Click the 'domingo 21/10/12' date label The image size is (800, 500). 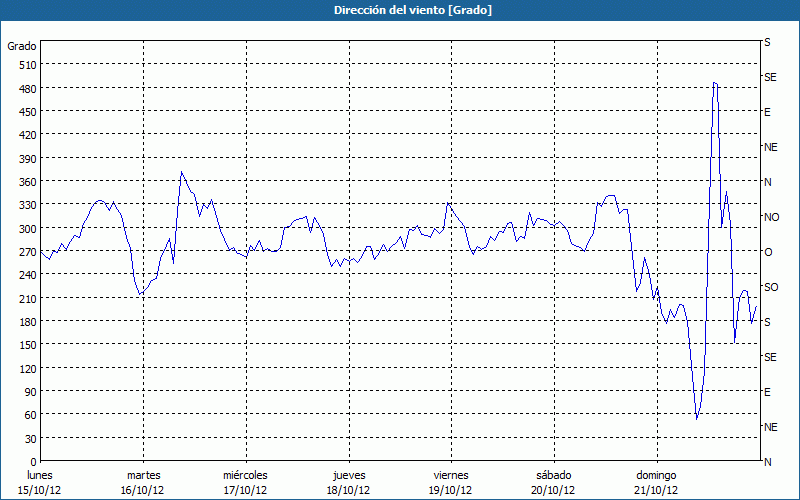(x=656, y=482)
